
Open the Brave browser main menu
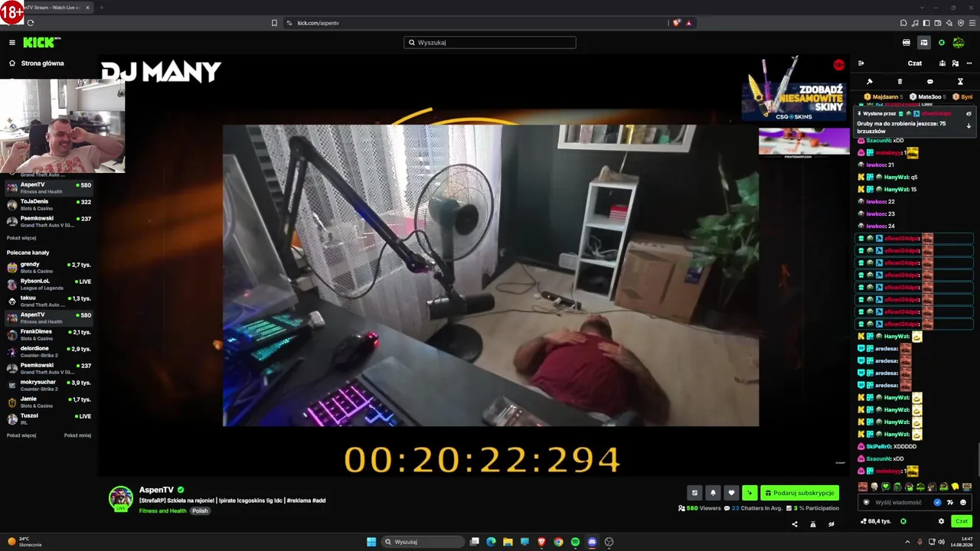(x=972, y=23)
